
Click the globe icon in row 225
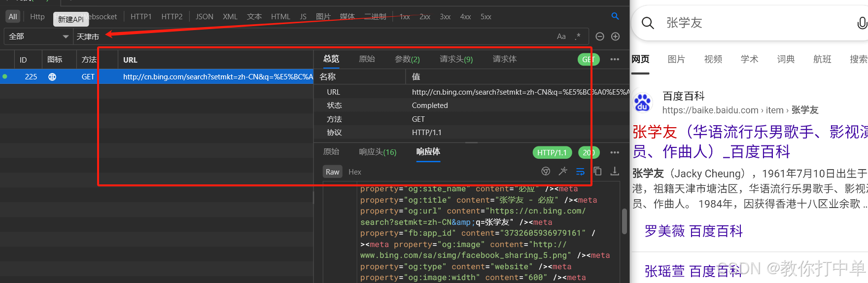pos(52,76)
